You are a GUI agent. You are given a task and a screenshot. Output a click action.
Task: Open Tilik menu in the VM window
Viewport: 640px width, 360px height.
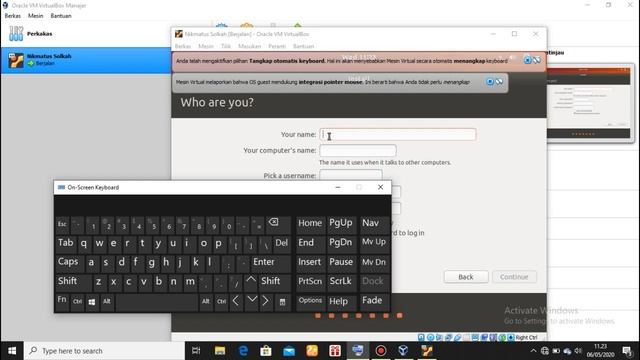point(226,46)
